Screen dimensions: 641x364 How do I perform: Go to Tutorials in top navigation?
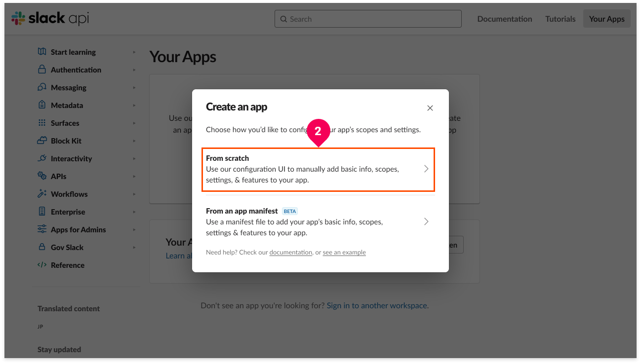click(x=561, y=19)
